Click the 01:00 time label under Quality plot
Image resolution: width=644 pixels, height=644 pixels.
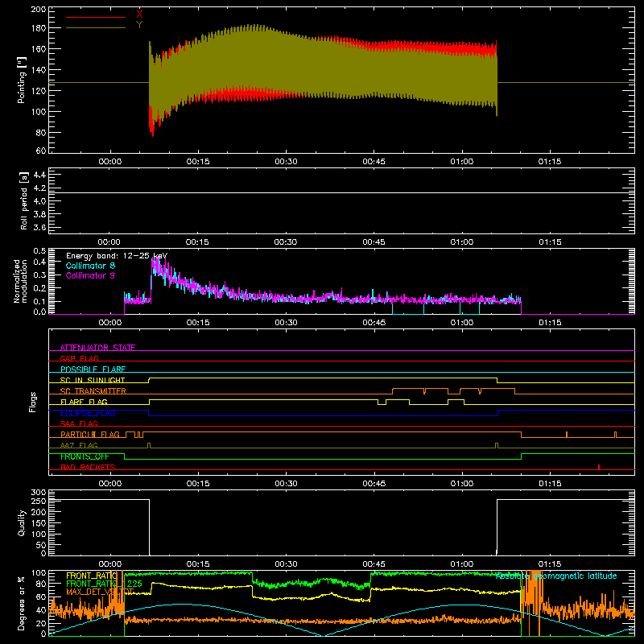[x=462, y=564]
